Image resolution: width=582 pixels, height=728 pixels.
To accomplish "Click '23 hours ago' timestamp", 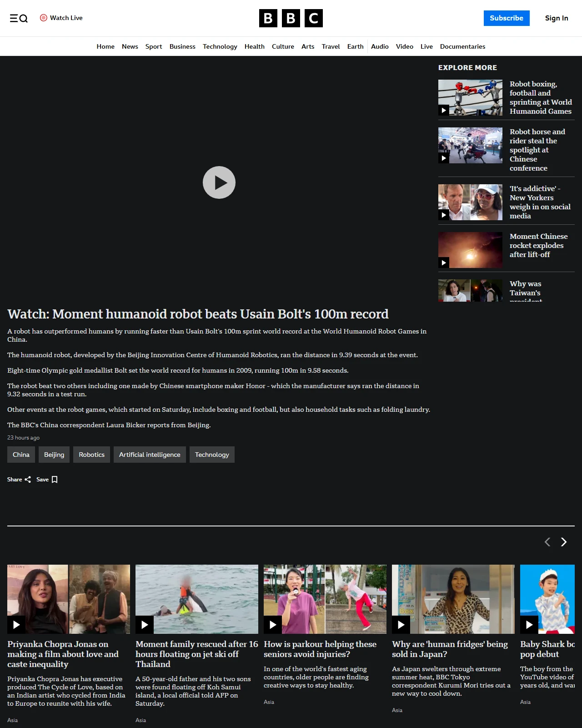I will 23,438.
